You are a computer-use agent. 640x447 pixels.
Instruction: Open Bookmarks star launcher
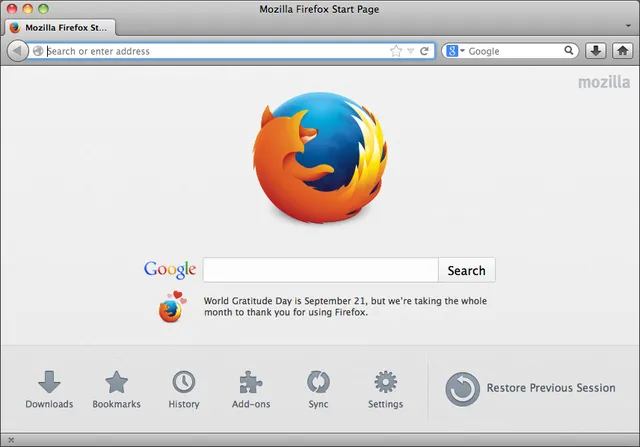tap(116, 389)
